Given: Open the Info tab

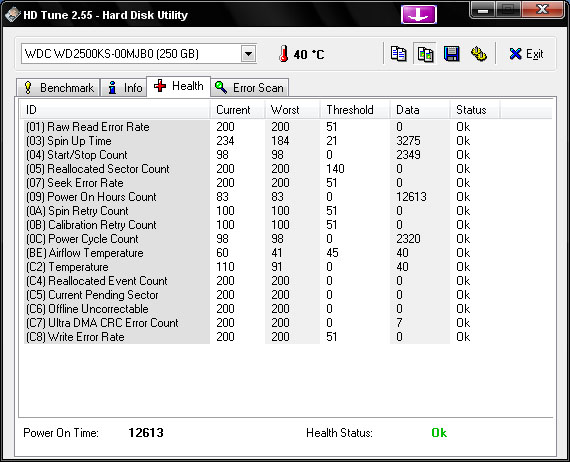Looking at the screenshot, I should pos(124,88).
